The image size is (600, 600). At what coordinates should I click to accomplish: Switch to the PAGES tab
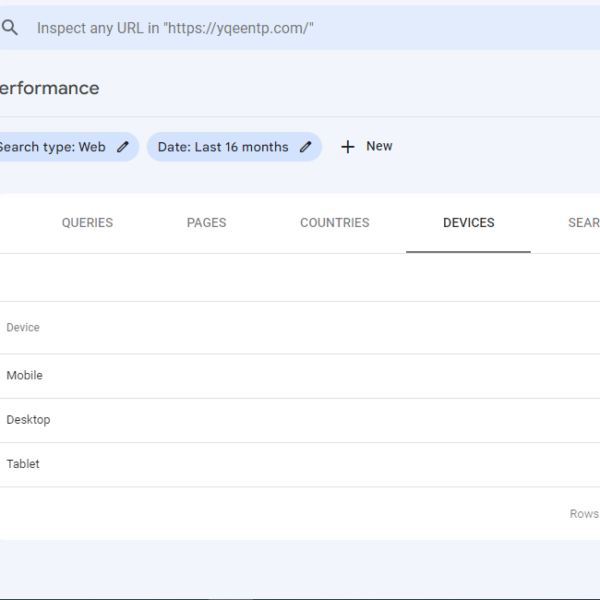click(x=207, y=223)
